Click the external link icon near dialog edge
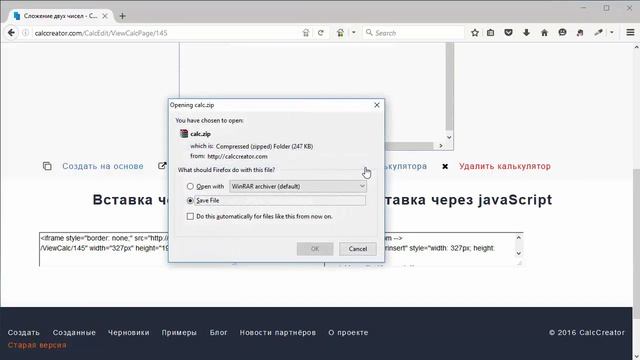Image resolution: width=640 pixels, height=360 pixels. point(162,166)
